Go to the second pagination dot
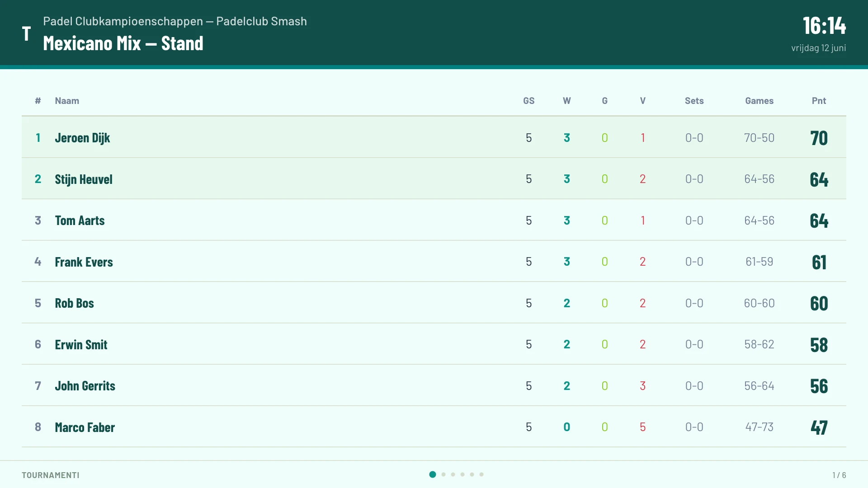 click(443, 474)
